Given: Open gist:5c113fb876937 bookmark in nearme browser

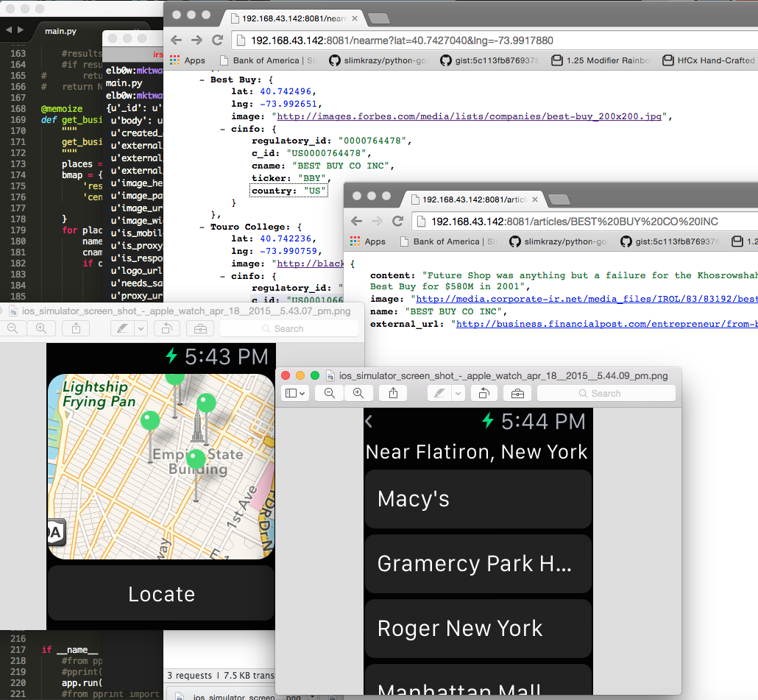Looking at the screenshot, I should 489,60.
